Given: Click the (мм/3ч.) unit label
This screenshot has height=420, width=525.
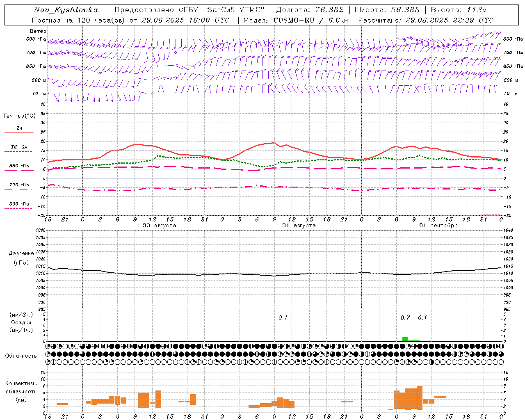Looking at the screenshot, I should [21, 315].
